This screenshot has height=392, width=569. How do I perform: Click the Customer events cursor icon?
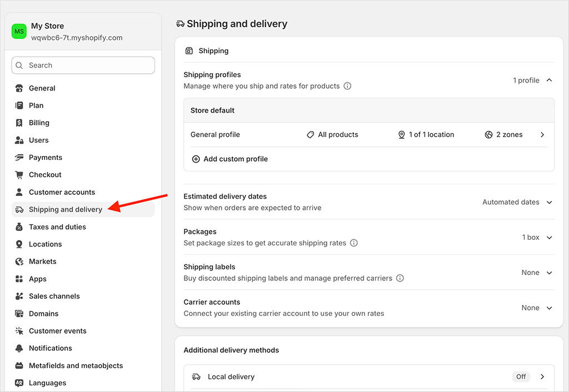[19, 331]
